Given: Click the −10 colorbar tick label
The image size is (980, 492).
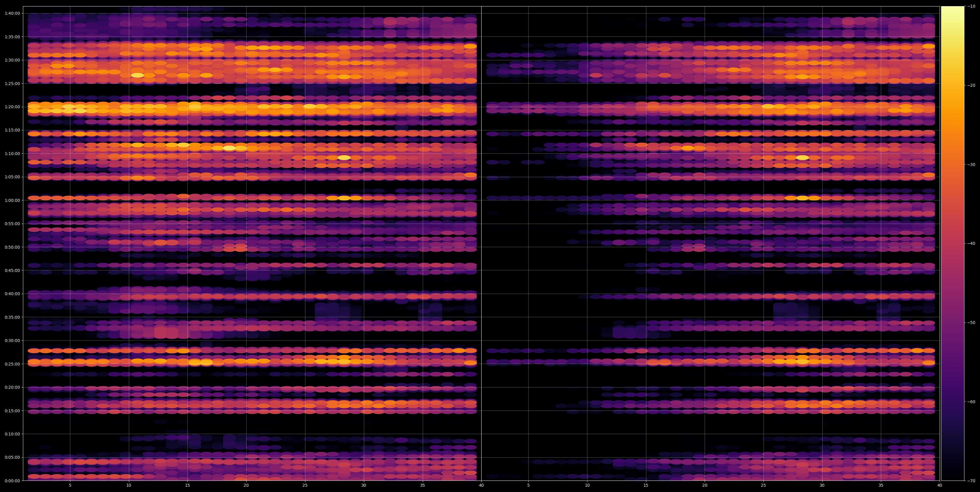Looking at the screenshot, I should 971,6.
